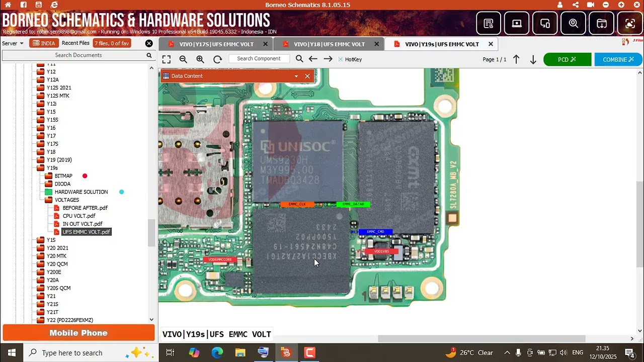644x362 pixels.
Task: Zoom in the schematic view
Action: (200, 59)
